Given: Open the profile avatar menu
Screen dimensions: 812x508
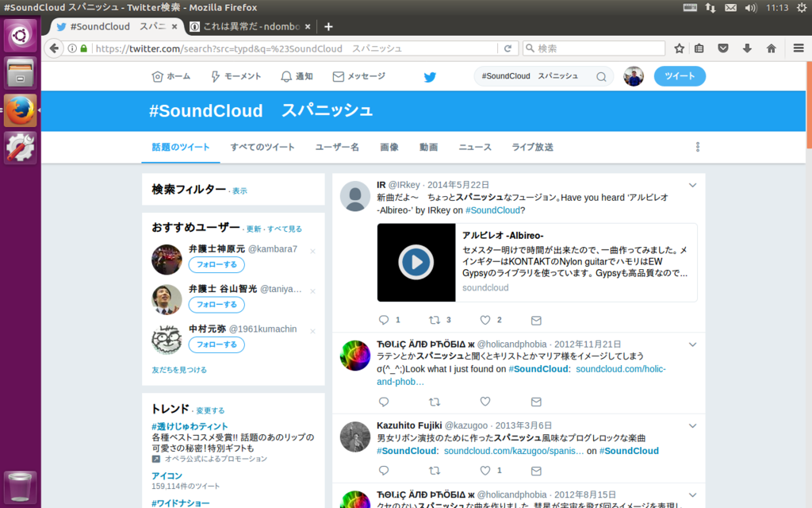Looking at the screenshot, I should tap(634, 76).
